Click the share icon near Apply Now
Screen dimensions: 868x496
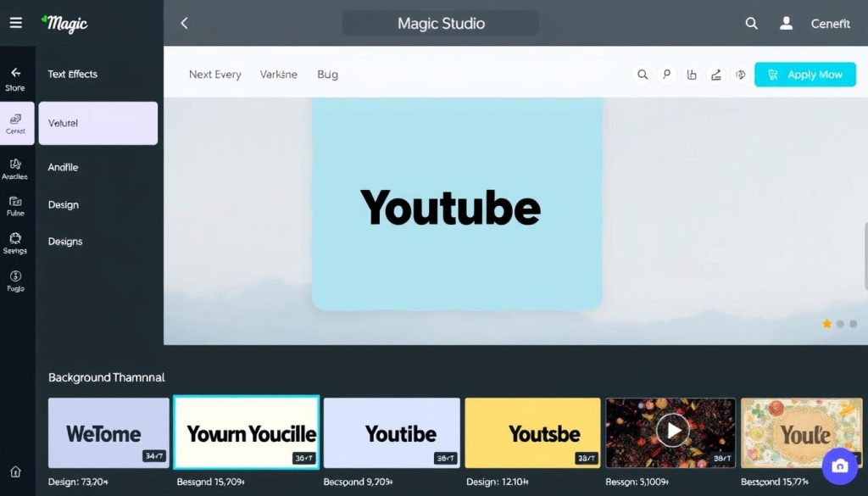tap(715, 75)
